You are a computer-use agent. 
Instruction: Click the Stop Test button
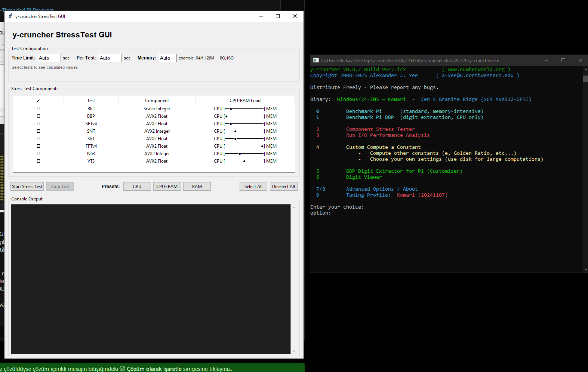(60, 187)
